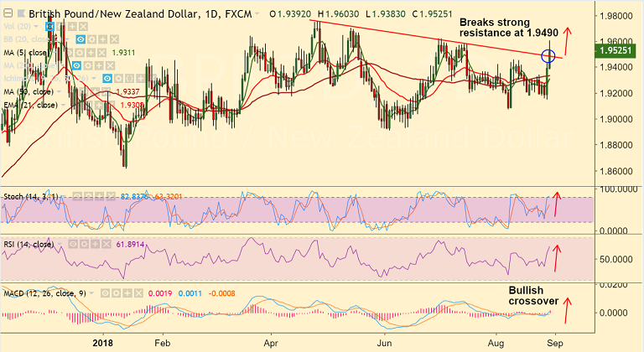Open settings gear for the Stoch indicator

click(x=88, y=197)
